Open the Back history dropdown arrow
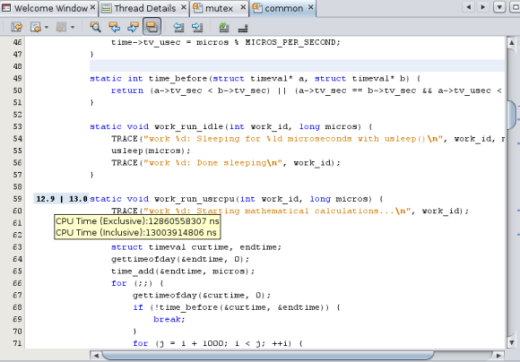 tap(46, 27)
